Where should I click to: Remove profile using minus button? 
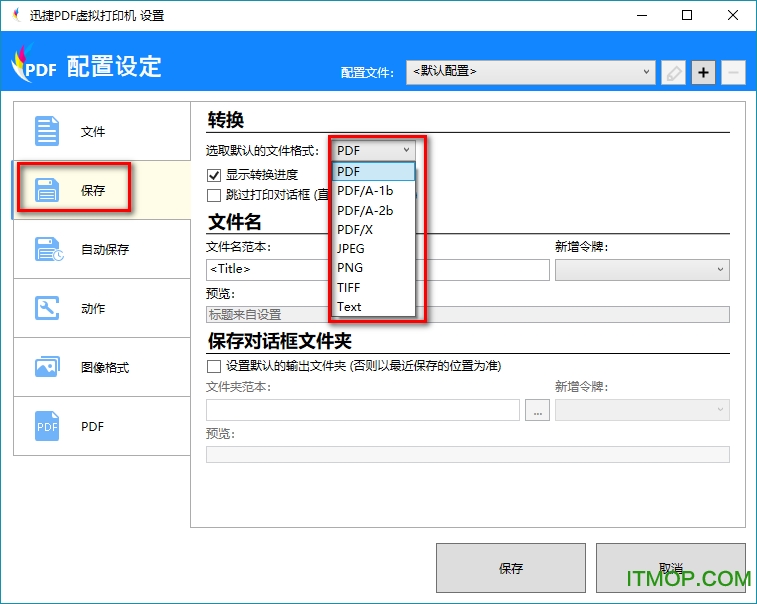pyautogui.click(x=733, y=73)
